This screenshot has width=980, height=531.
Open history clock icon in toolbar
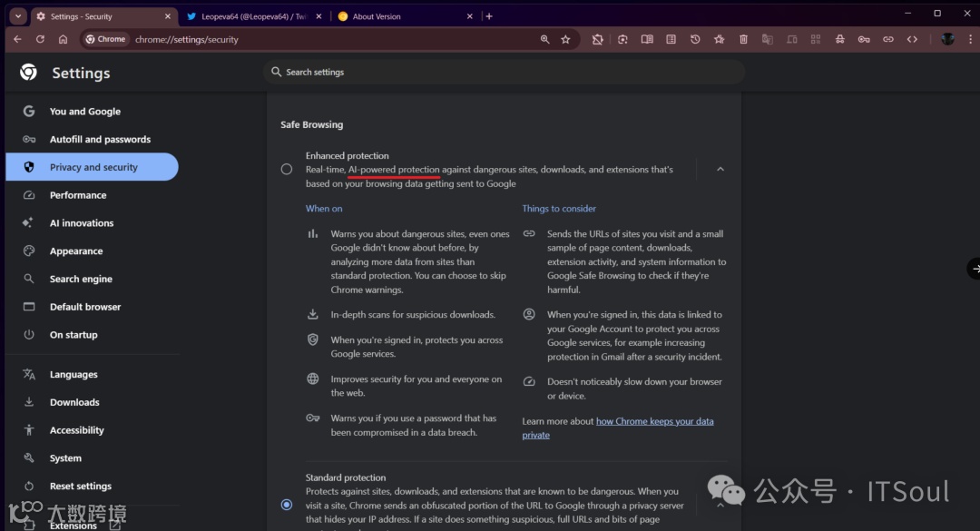tap(695, 39)
